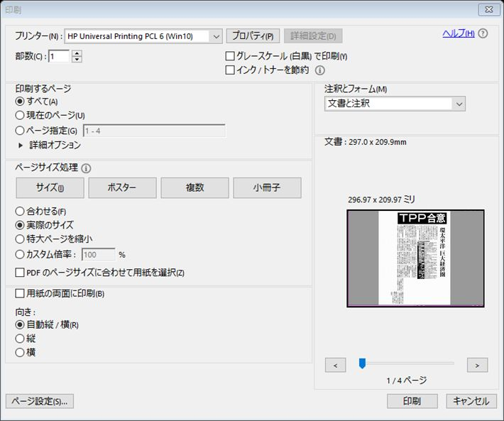Open the printer selection dropdown
The image size is (504, 421).
pos(217,35)
